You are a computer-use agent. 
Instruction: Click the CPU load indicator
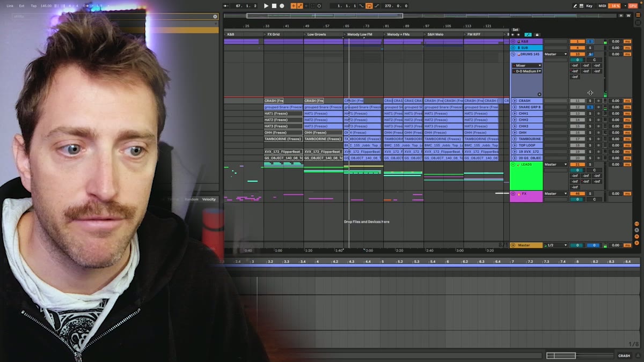(632, 6)
